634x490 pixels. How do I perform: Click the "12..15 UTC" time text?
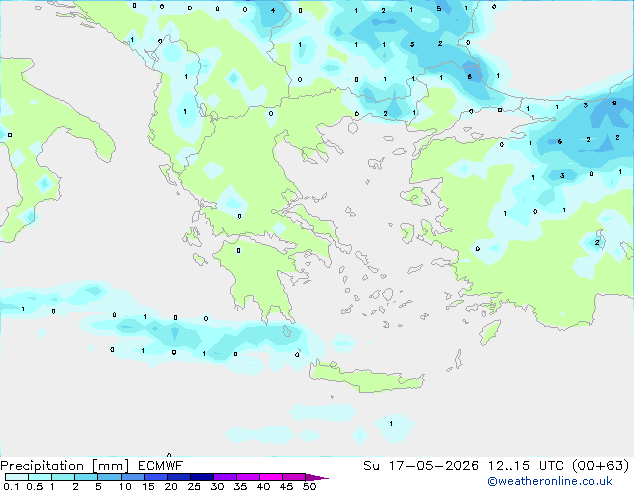[x=525, y=466]
